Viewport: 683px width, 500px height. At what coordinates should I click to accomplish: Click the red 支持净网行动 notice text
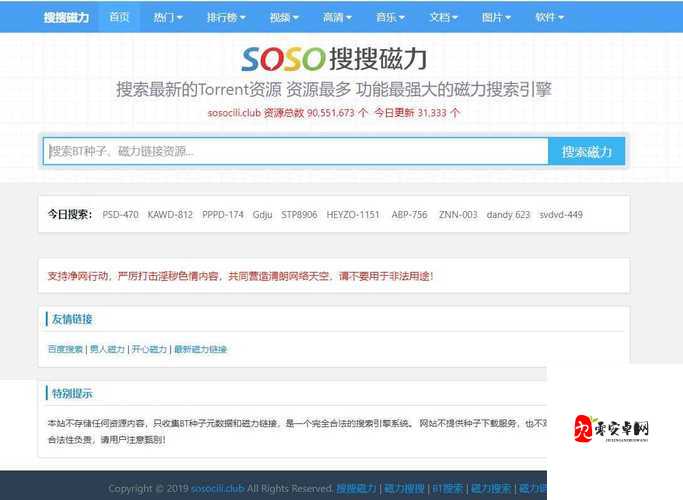[x=240, y=276]
